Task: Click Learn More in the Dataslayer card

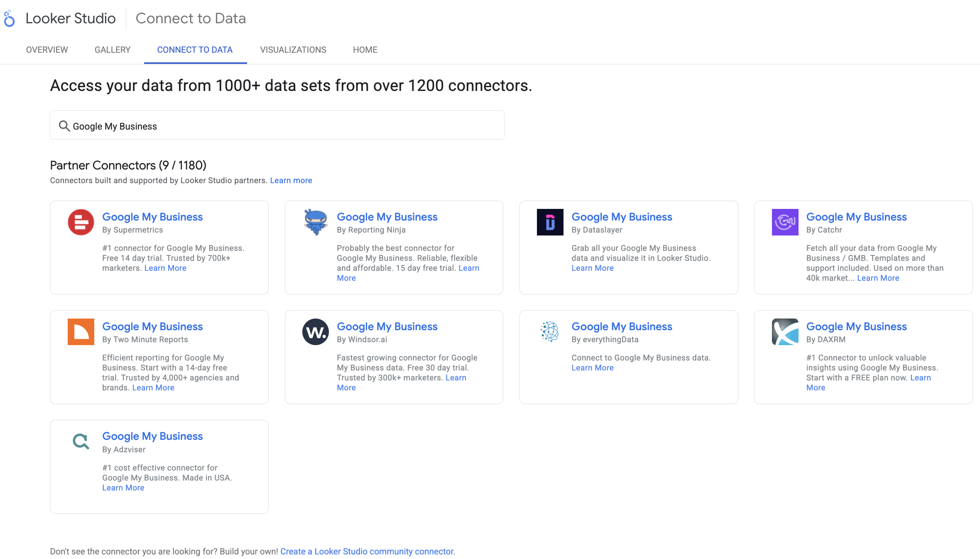Action: click(593, 268)
